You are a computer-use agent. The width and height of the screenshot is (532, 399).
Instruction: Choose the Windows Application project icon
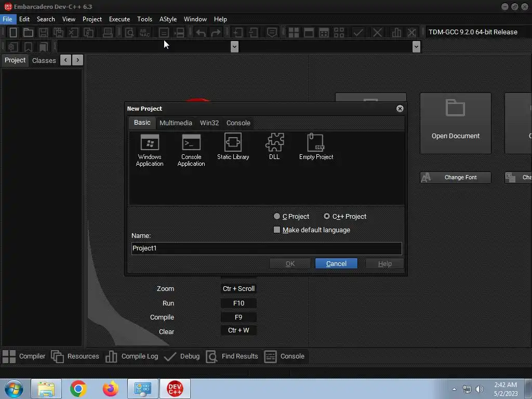[150, 150]
